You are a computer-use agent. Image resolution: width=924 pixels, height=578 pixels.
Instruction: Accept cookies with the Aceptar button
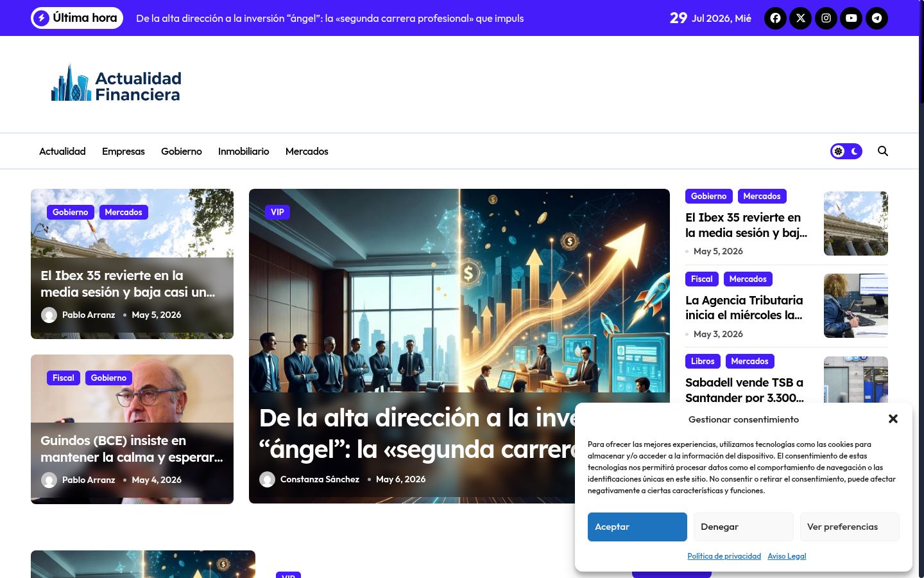pos(637,527)
